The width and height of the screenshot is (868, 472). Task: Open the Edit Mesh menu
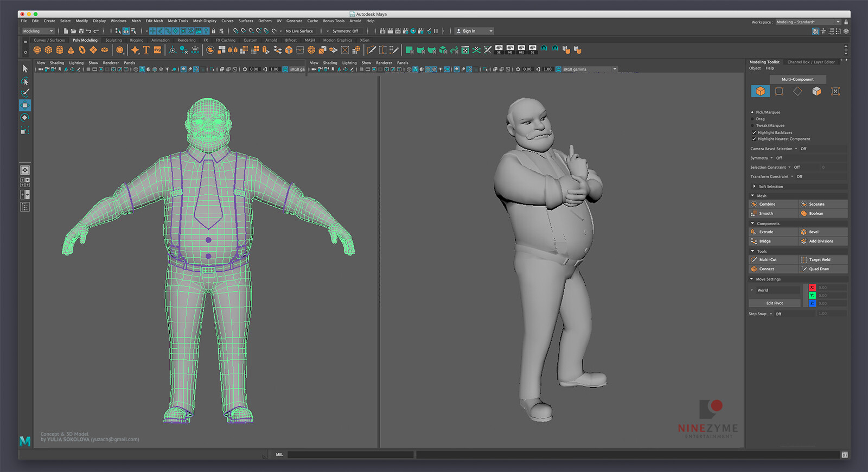click(x=154, y=21)
